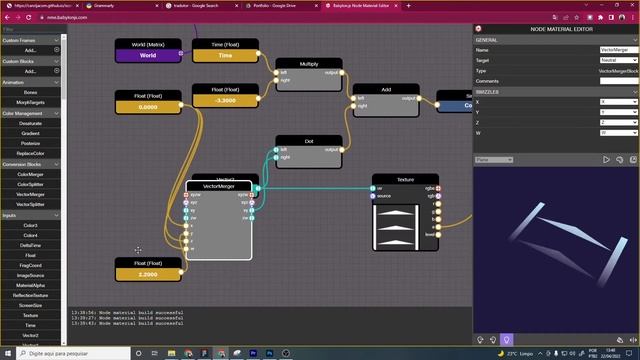Open the W swizzle dropdown
The height and width of the screenshot is (360, 640).
(618, 133)
